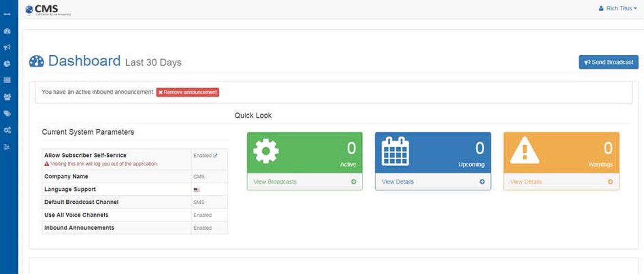The height and width of the screenshot is (274, 644).
Task: Open the gears settings sidebar icon
Action: point(7,130)
